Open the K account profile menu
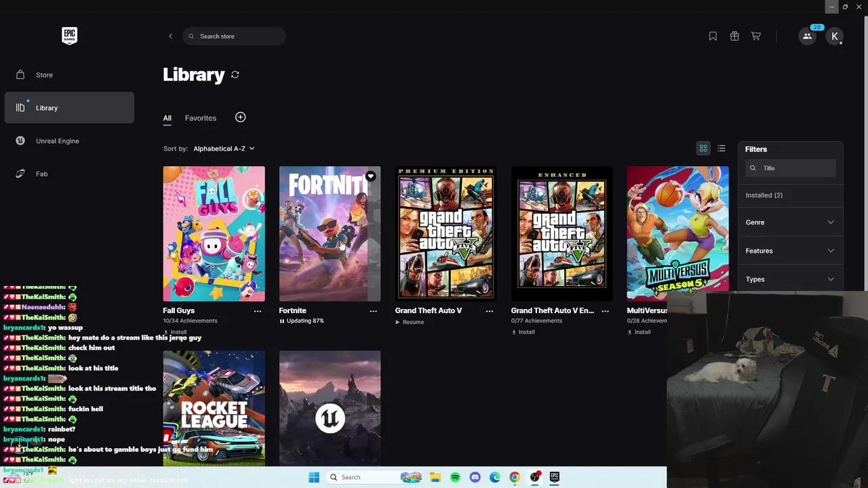 point(835,37)
